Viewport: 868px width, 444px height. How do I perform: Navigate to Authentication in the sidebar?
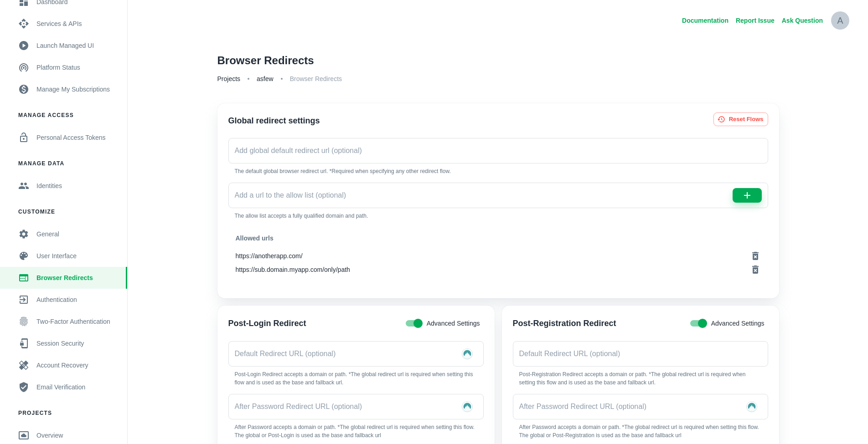tap(57, 300)
